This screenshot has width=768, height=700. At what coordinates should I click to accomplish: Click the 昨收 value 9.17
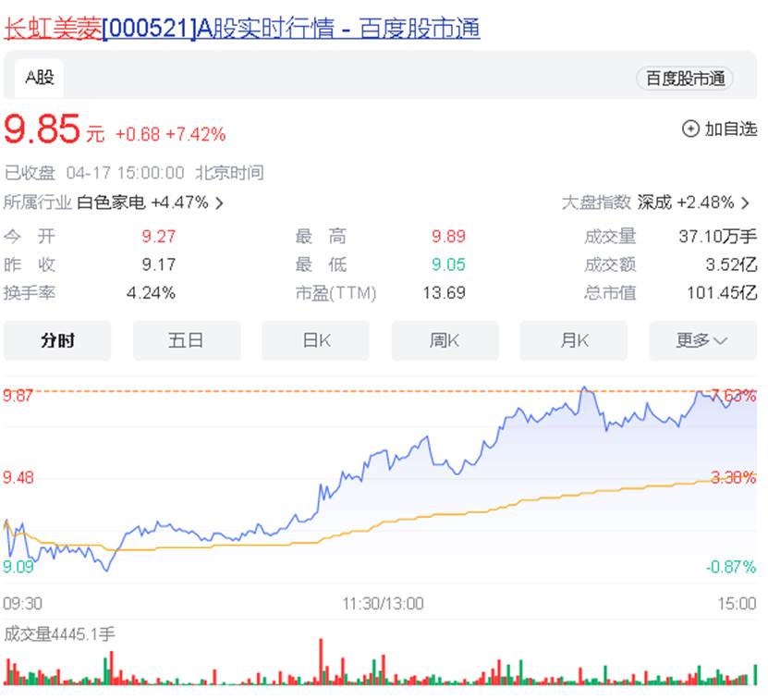click(x=159, y=264)
